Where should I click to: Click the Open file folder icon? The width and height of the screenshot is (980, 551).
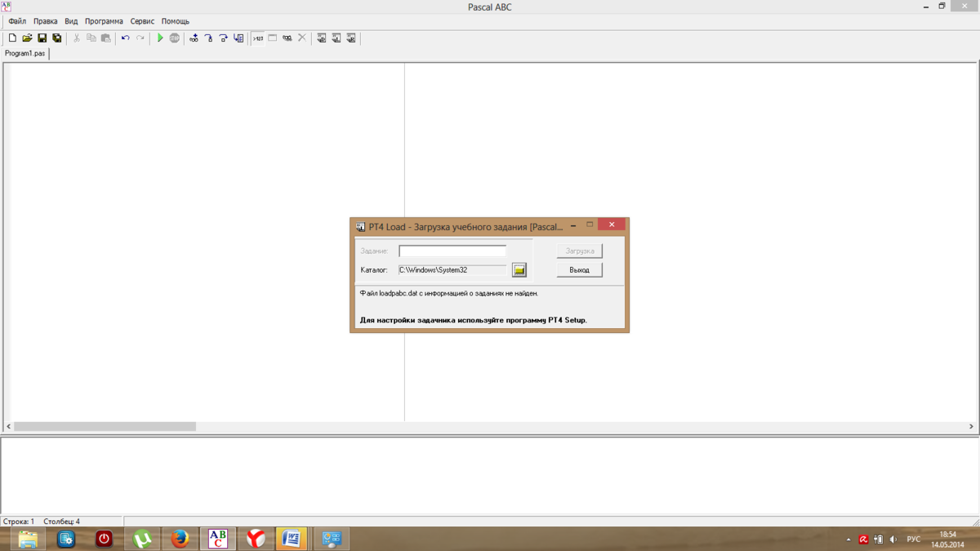(27, 38)
